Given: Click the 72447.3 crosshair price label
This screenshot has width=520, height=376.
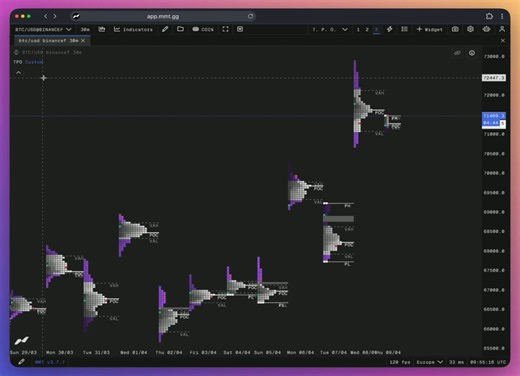Looking at the screenshot, I should coord(494,78).
